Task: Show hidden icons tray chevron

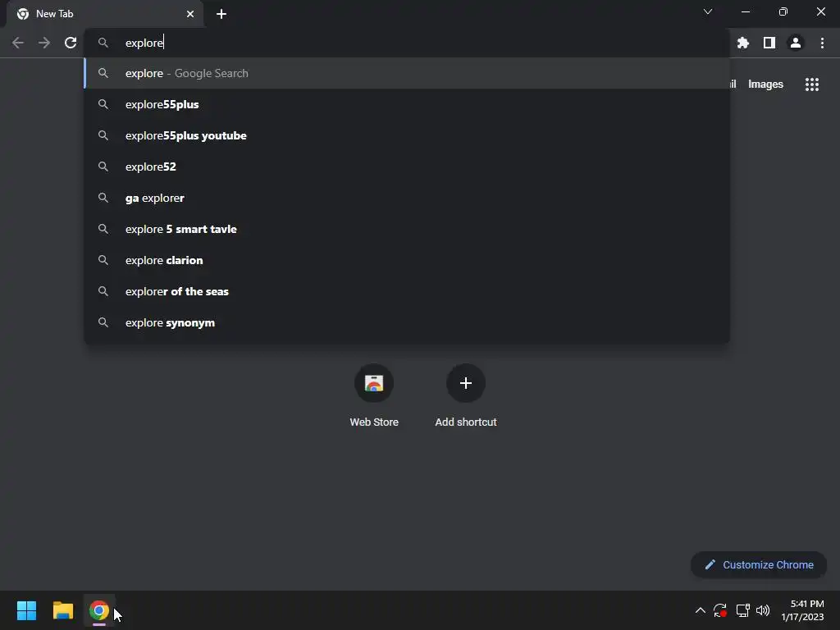Action: point(701,610)
